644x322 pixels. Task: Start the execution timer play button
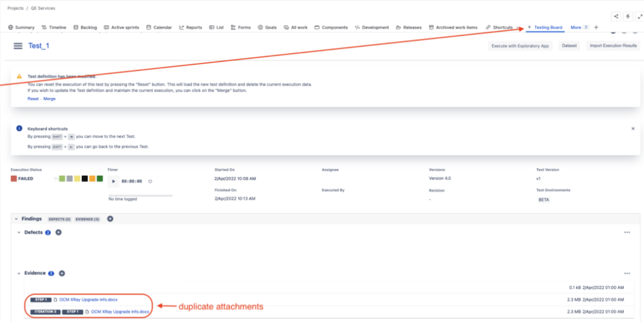(x=113, y=181)
